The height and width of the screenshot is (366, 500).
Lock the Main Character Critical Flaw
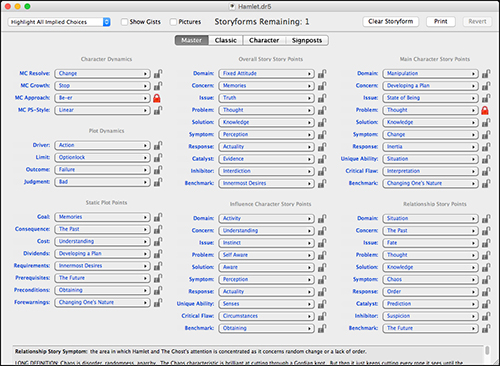(x=486, y=171)
